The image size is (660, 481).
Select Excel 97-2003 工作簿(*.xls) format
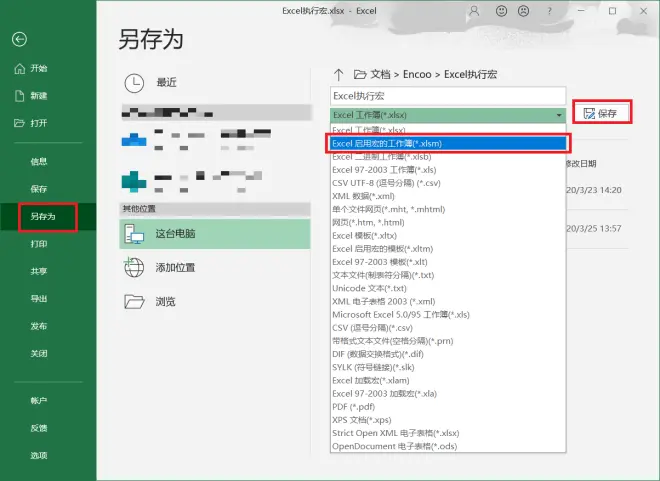tap(448, 170)
